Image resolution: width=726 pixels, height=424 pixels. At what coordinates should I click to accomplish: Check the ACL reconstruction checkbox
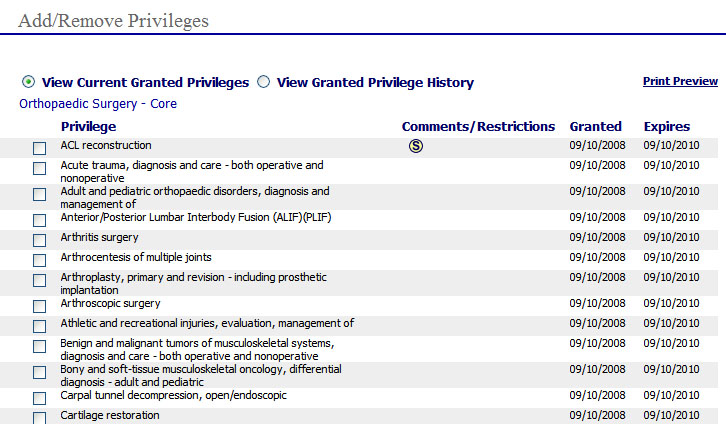click(39, 148)
